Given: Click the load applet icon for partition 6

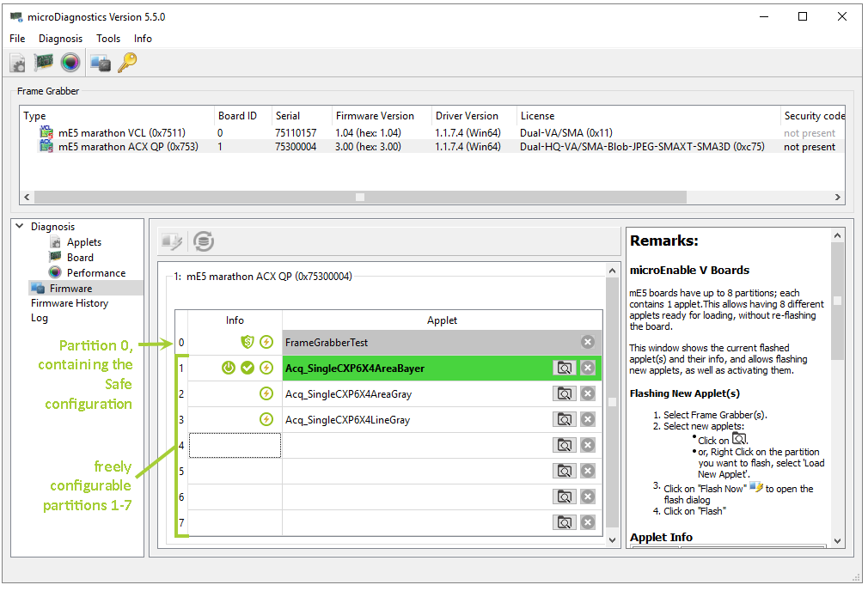Looking at the screenshot, I should (x=565, y=497).
